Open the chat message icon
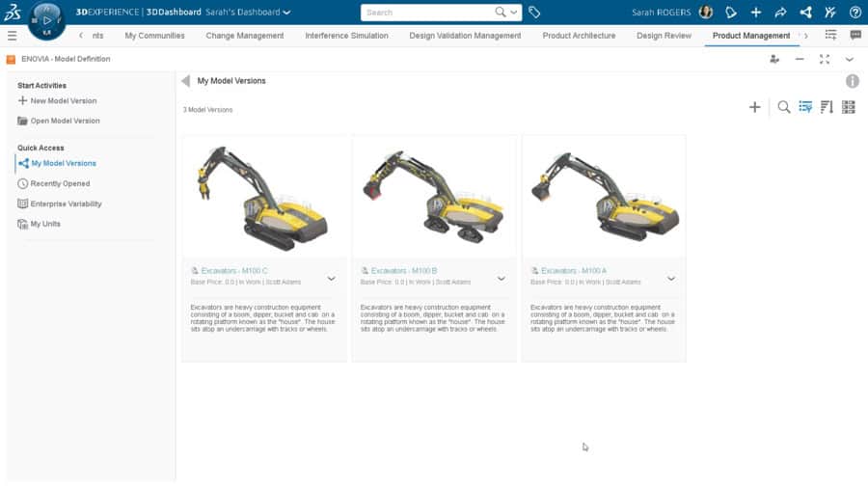The width and height of the screenshot is (868, 488). (x=855, y=36)
